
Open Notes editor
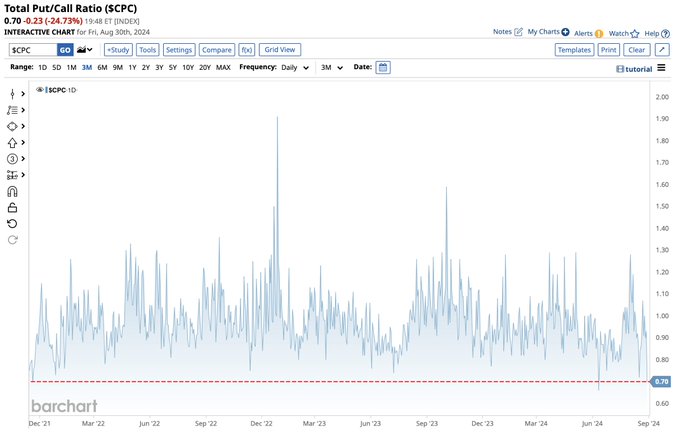508,32
